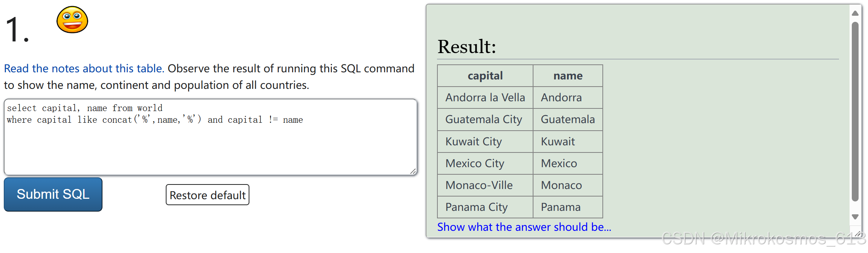Click the scrollbar down arrow on the result panel
Screen dimensions: 868x253
click(854, 216)
